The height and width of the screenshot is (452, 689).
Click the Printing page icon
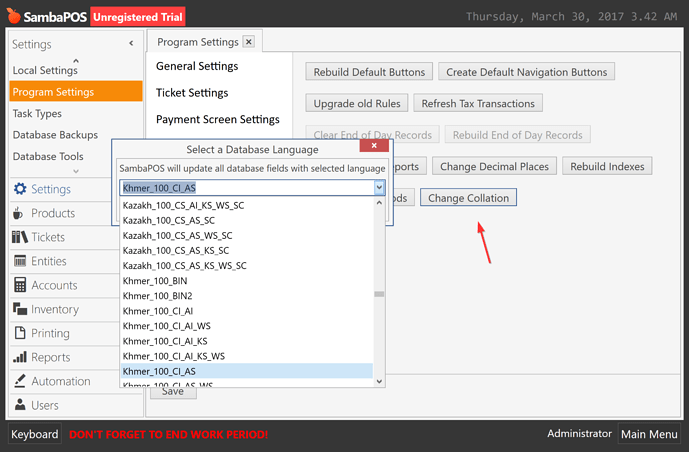(20, 333)
